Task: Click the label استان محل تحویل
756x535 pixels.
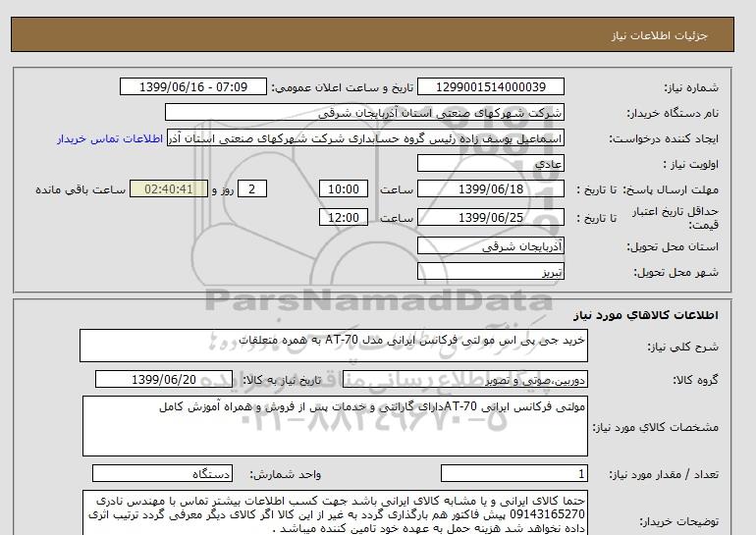Action: (x=673, y=246)
